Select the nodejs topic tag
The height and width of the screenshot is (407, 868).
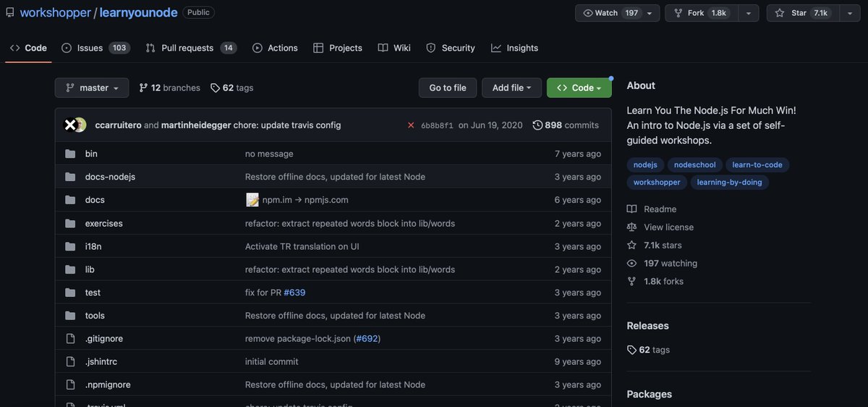coord(645,165)
